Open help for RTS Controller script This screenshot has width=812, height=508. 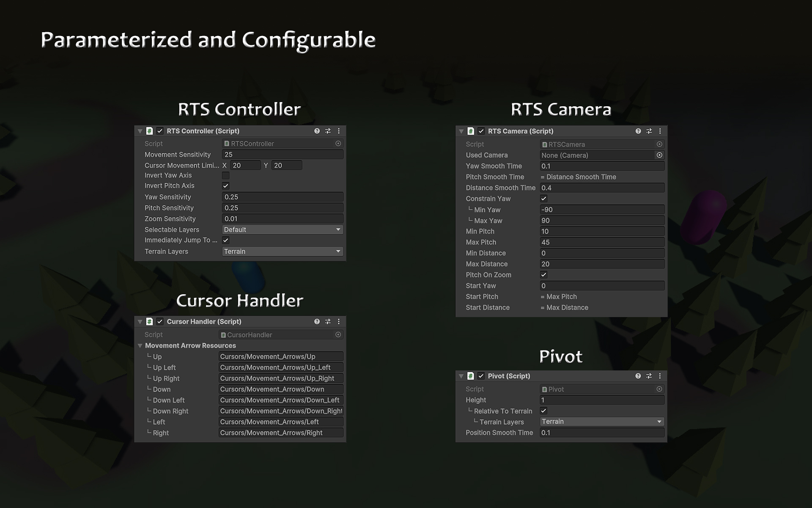(317, 131)
